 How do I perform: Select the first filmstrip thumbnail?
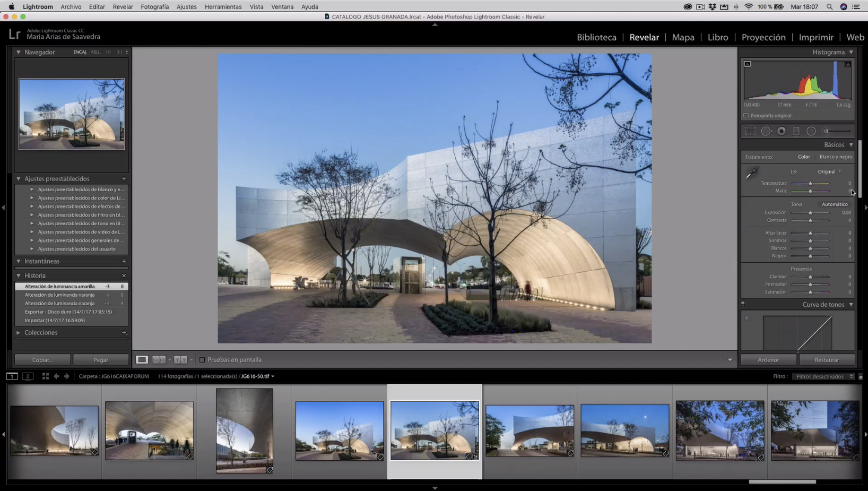(x=54, y=430)
